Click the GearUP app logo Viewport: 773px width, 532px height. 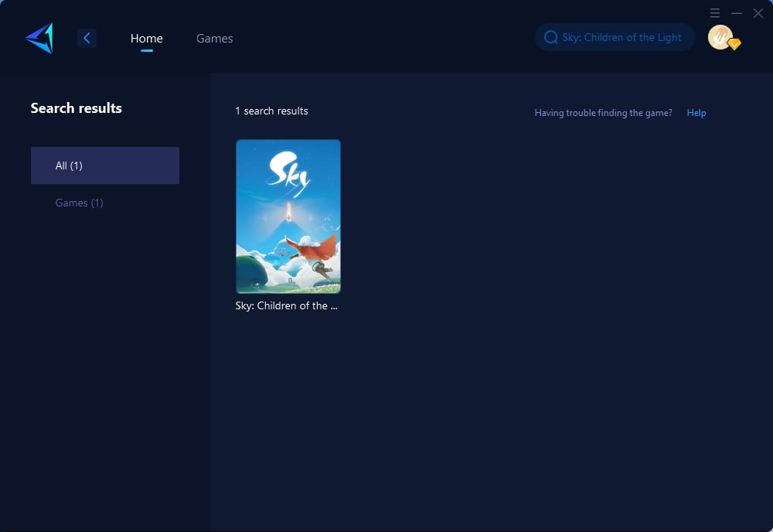tap(39, 38)
